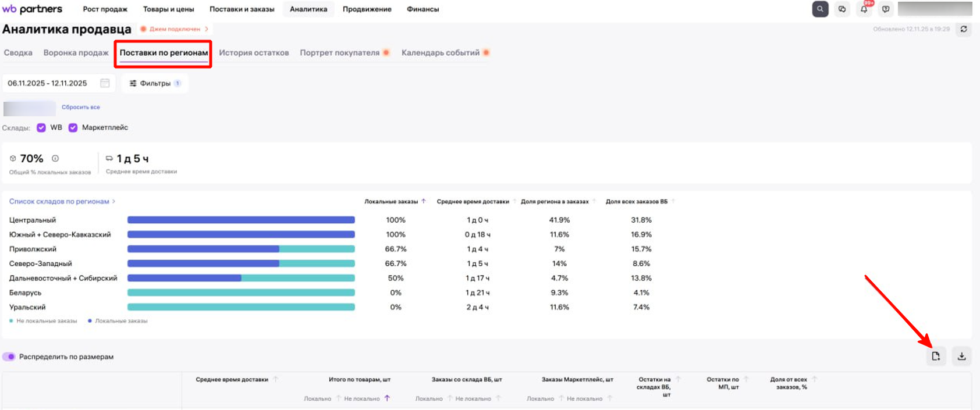Image resolution: width=980 pixels, height=410 pixels.
Task: Open Поставки и заказы menu
Action: [242, 9]
